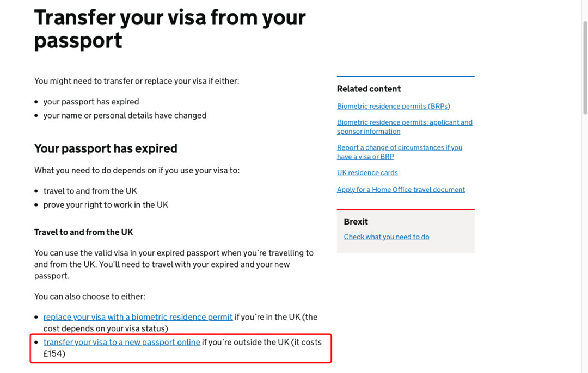Open replace your visa with biometric permit link

138,317
